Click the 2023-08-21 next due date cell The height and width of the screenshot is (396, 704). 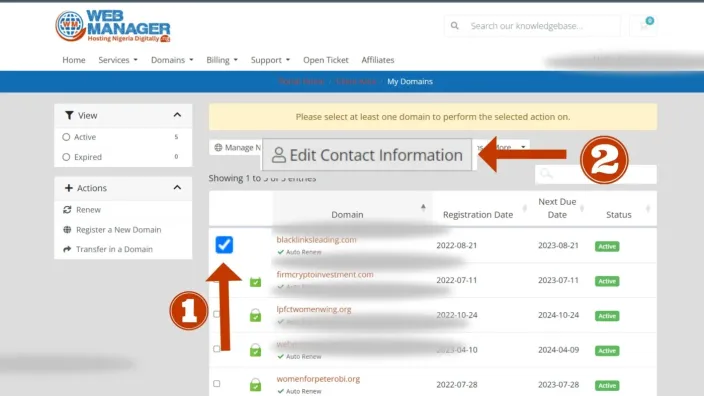pyautogui.click(x=558, y=246)
